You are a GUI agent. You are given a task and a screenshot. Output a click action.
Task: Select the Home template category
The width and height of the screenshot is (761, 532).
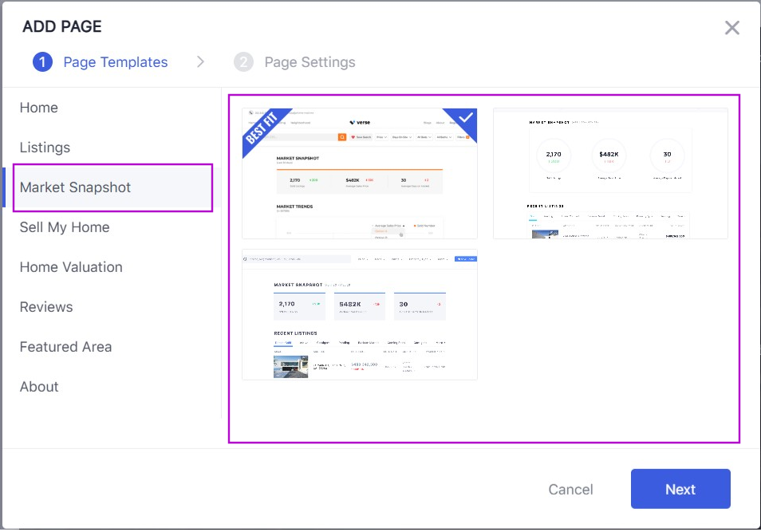tap(39, 108)
